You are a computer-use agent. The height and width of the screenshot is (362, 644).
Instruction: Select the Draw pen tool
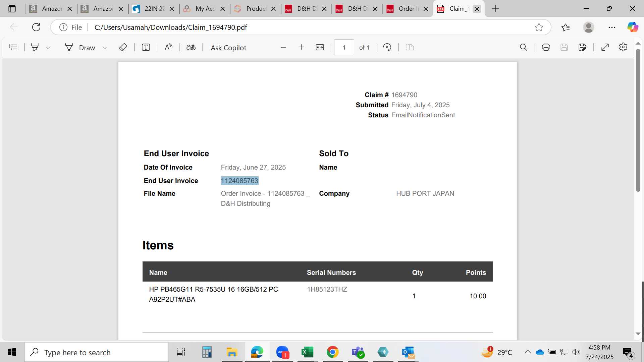[x=80, y=48]
